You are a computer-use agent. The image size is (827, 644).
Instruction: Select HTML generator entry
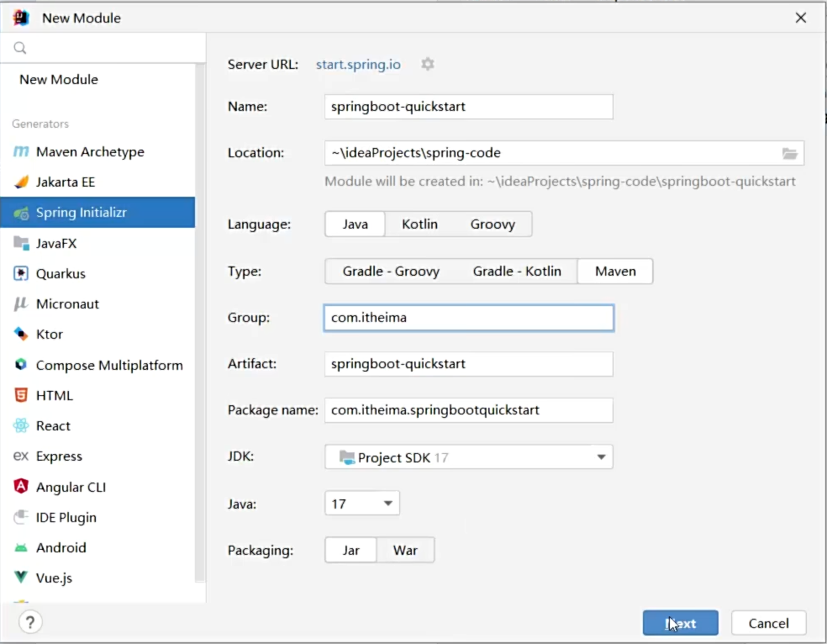[x=97, y=396]
